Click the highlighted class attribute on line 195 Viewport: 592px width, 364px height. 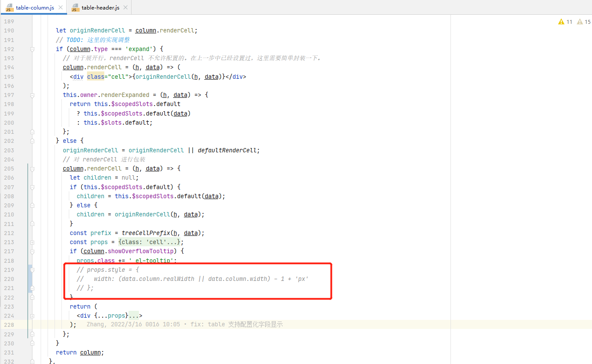(95, 77)
